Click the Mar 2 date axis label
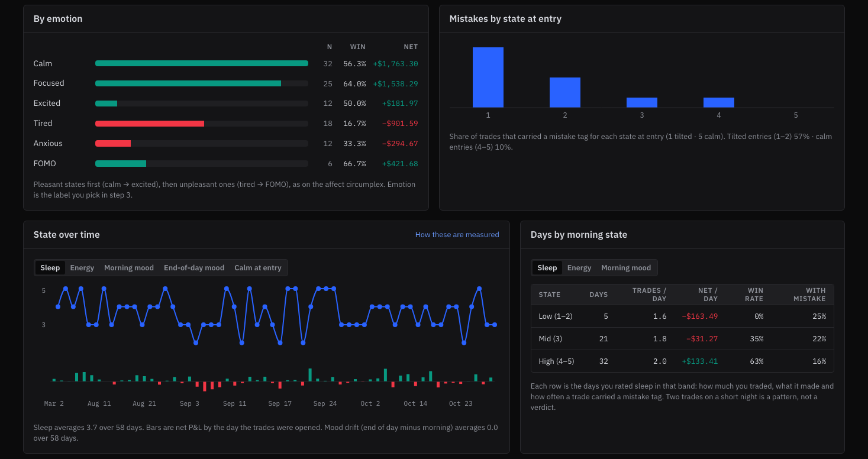Screen dimensions: 868x459 click(54, 403)
